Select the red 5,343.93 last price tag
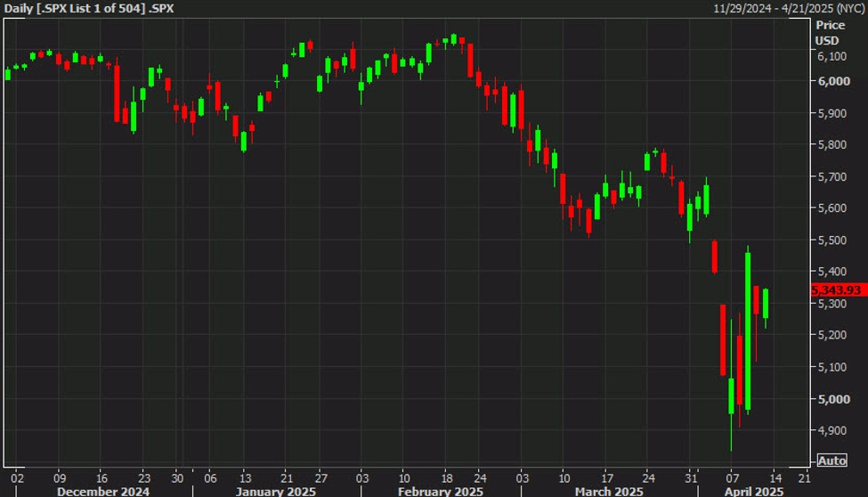Viewport: 868px width, 497px height. click(837, 291)
